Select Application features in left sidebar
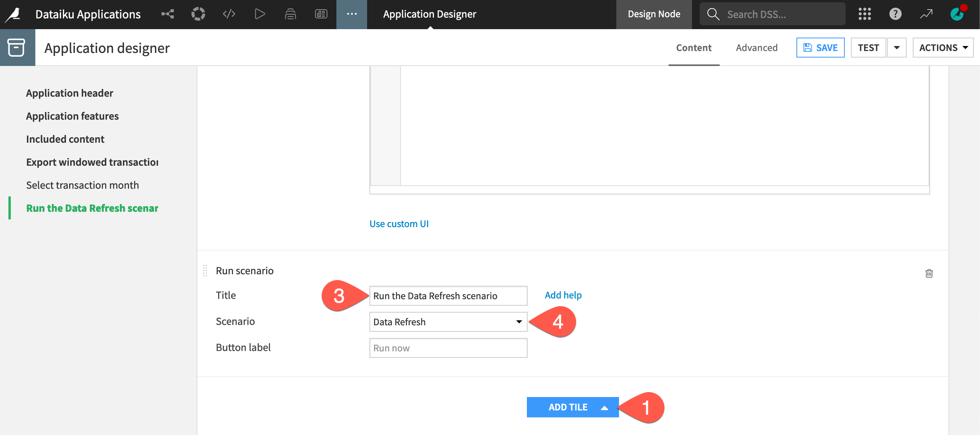 [72, 116]
